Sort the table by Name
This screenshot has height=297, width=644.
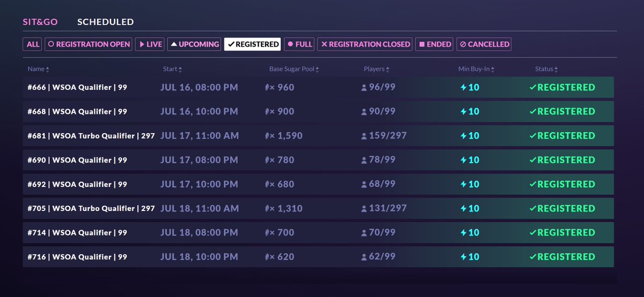(x=38, y=69)
